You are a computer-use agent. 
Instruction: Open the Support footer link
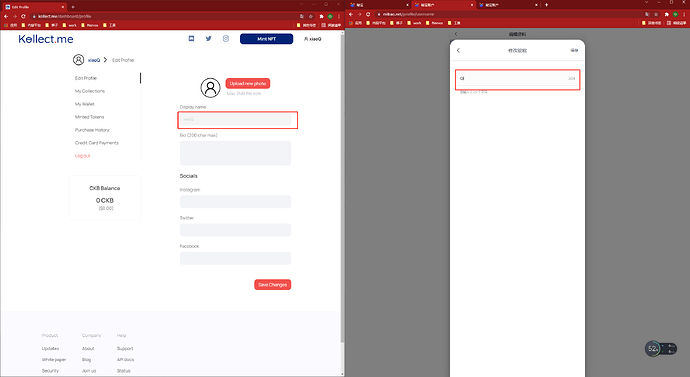(125, 348)
